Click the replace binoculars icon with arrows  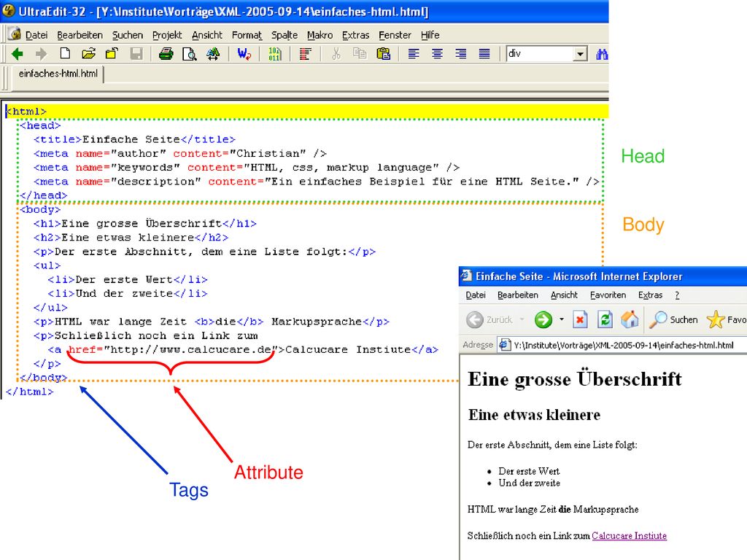(x=213, y=54)
